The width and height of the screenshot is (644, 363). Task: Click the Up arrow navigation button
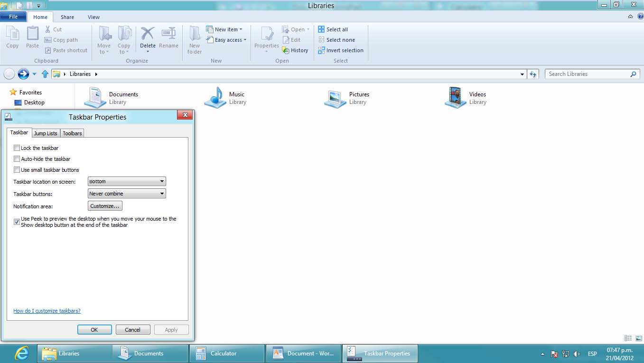[x=45, y=74]
